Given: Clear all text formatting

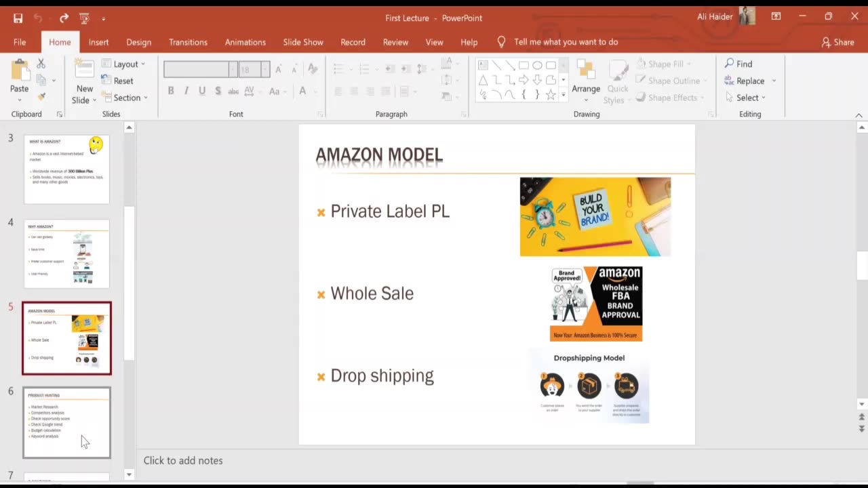Looking at the screenshot, I should [x=312, y=69].
